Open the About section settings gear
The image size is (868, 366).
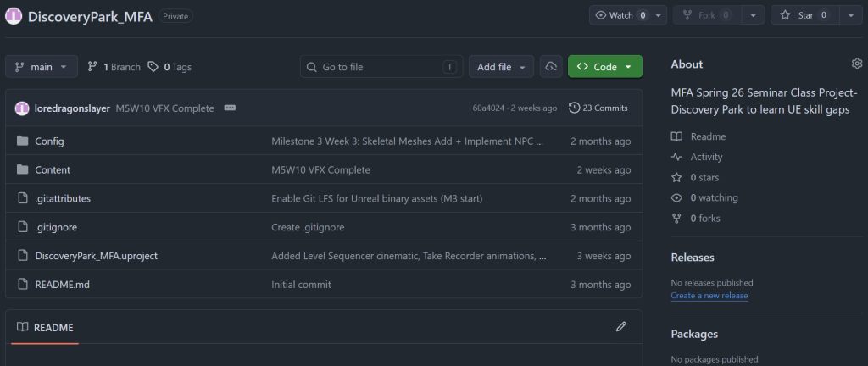[x=856, y=64]
